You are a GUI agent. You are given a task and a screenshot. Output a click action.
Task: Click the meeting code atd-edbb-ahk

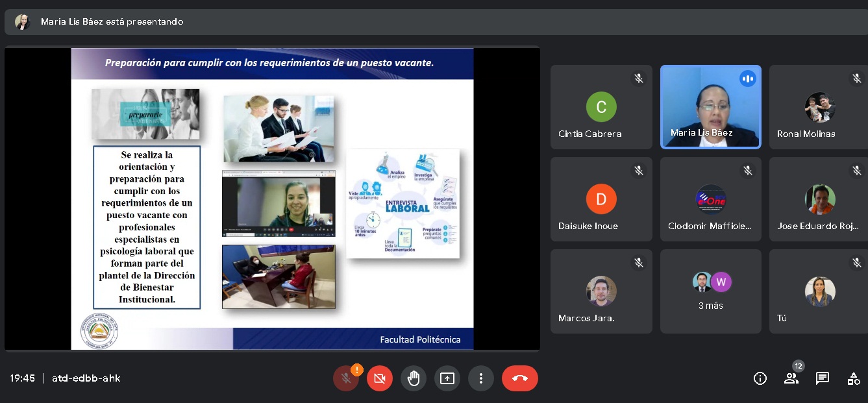[x=86, y=378]
